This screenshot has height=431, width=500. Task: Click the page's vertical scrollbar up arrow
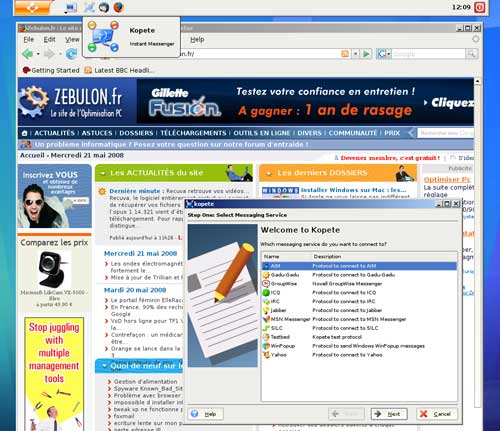(477, 81)
